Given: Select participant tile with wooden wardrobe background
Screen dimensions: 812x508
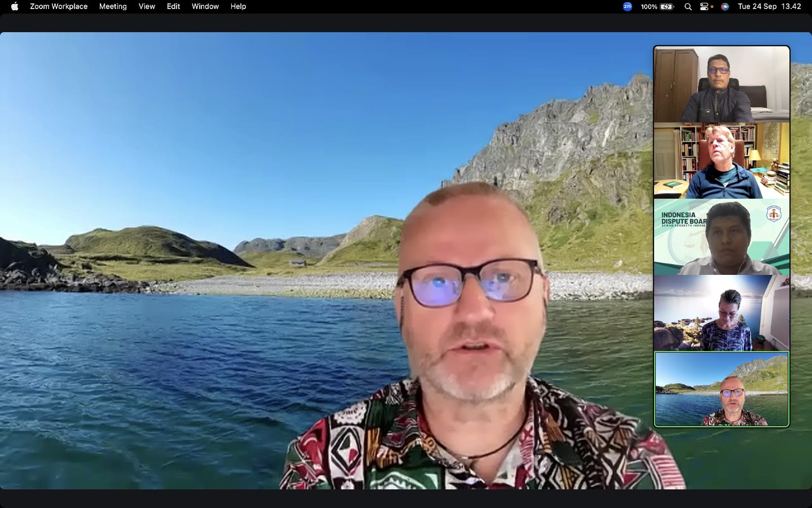Looking at the screenshot, I should (x=722, y=85).
